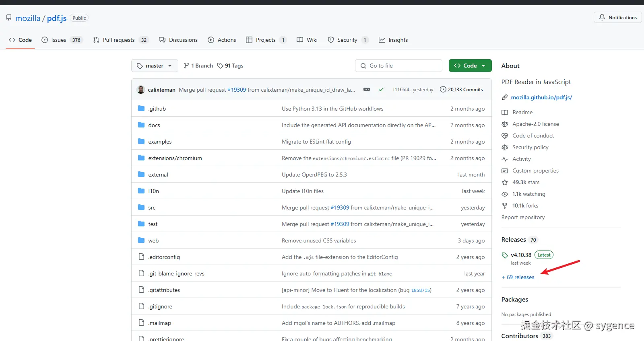Viewport: 644px width, 341px height.
Task: Open the master branch dropdown
Action: 155,66
